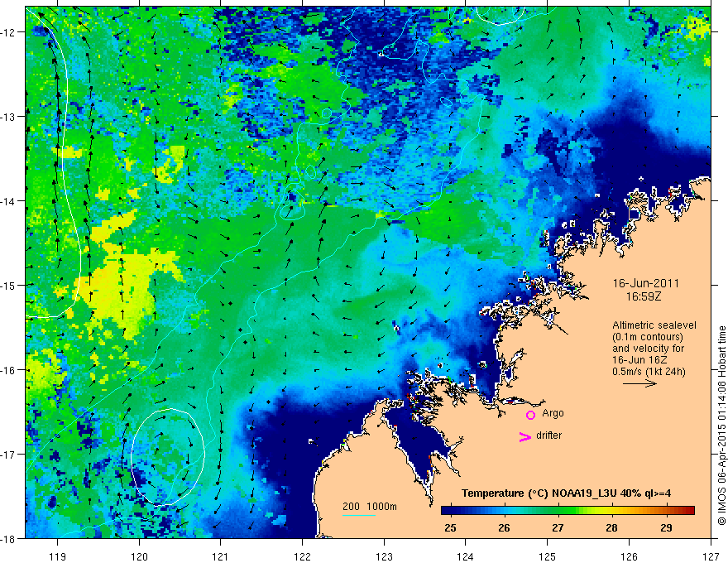The image size is (728, 563).
Task: Click the colorbar tick label 27
Action: pyautogui.click(x=558, y=527)
